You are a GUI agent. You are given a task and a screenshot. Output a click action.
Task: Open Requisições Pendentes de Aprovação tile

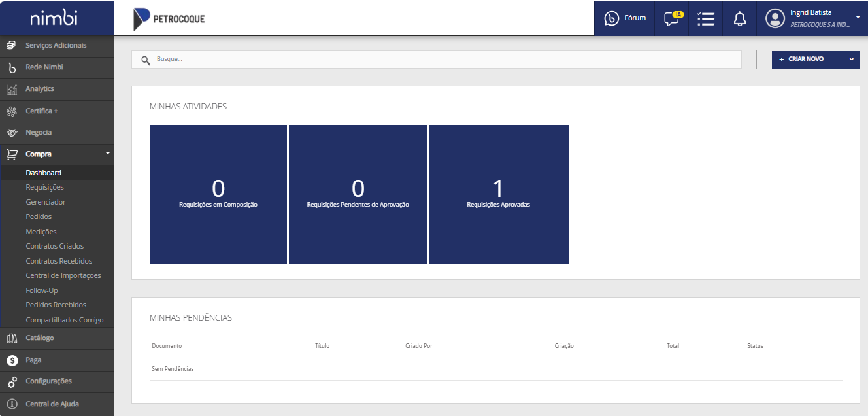pyautogui.click(x=358, y=195)
